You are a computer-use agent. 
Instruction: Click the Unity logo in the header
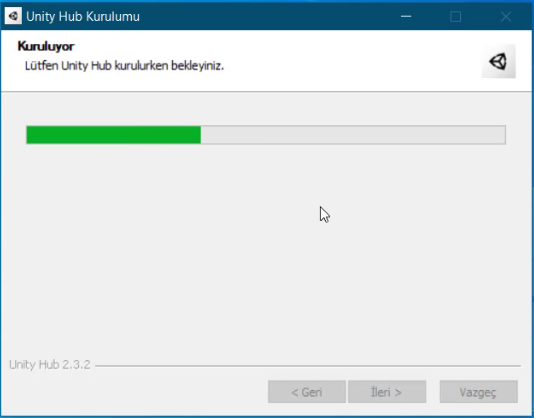coord(498,61)
